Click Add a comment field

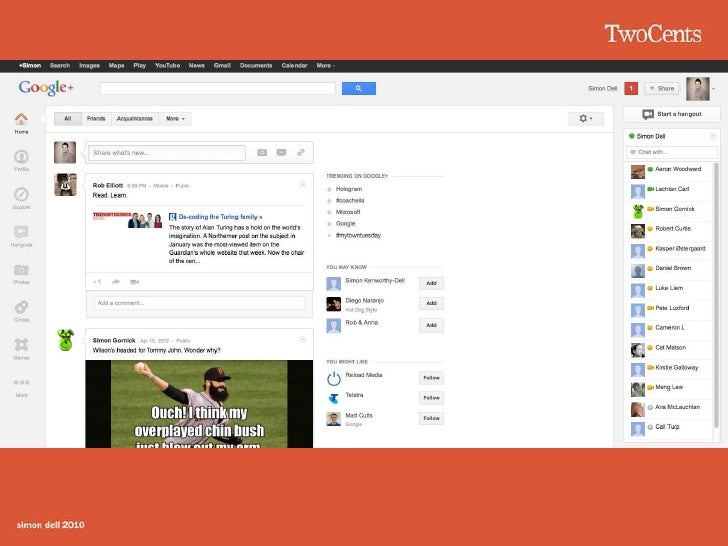[199, 303]
